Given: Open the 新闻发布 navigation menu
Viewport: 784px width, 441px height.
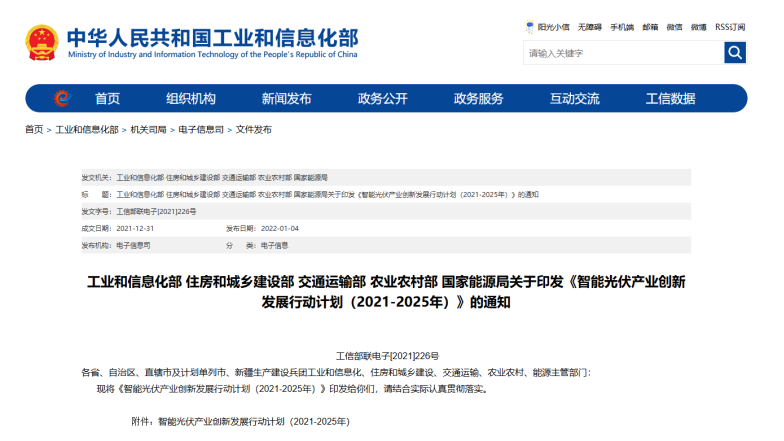Looking at the screenshot, I should click(x=286, y=98).
